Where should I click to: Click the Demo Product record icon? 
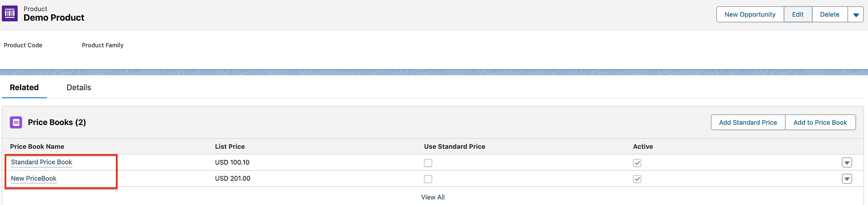click(9, 14)
